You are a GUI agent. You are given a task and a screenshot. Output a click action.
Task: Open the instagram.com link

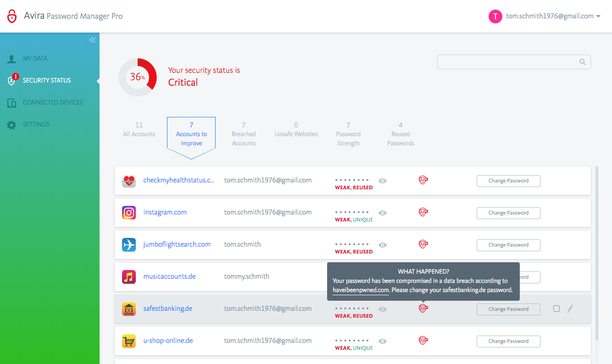[x=165, y=212]
